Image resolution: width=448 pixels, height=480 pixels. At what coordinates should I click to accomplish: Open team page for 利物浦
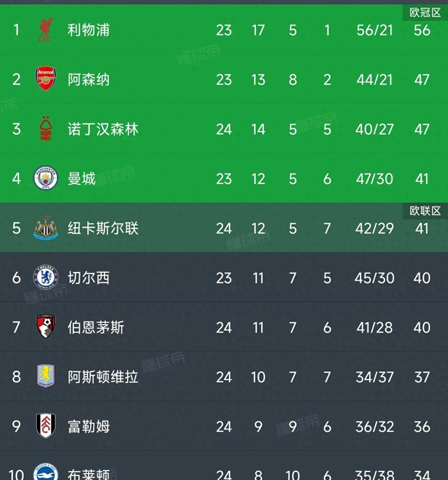pyautogui.click(x=88, y=30)
